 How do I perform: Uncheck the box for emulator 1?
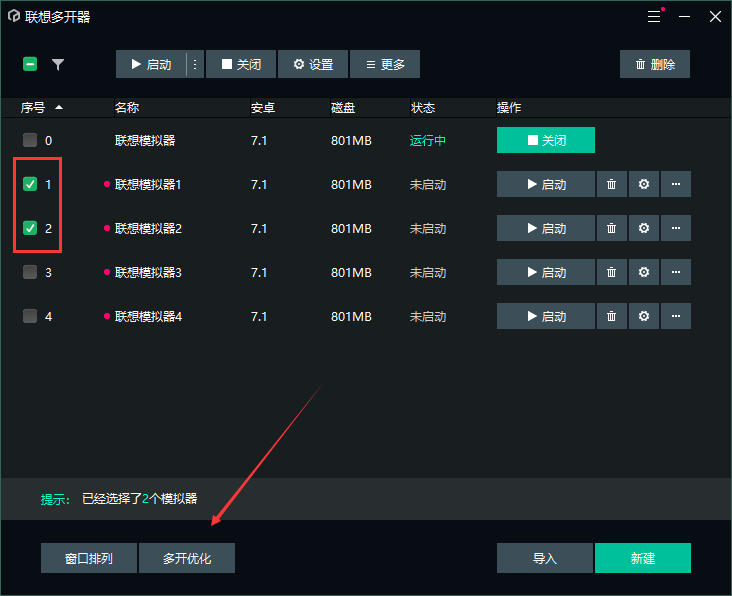pos(30,184)
